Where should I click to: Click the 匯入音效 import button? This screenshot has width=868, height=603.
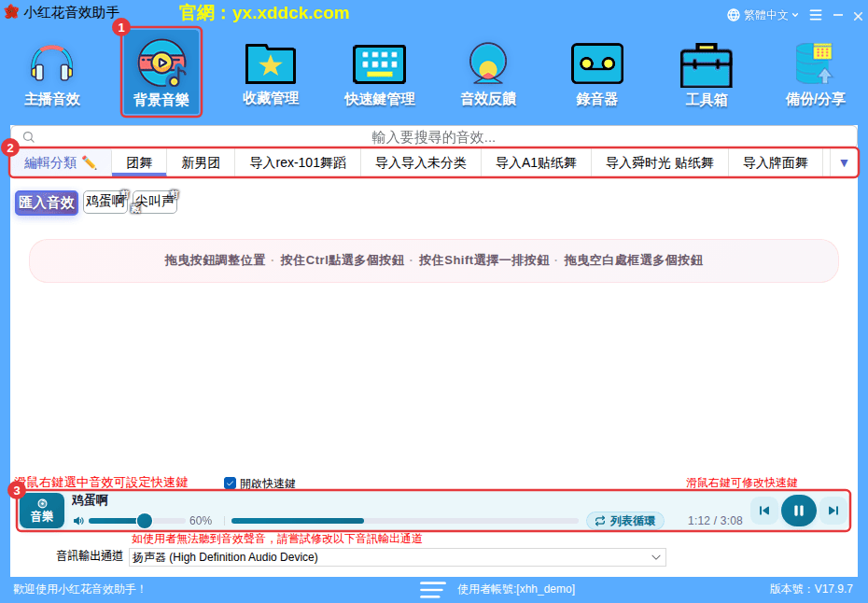click(x=47, y=203)
